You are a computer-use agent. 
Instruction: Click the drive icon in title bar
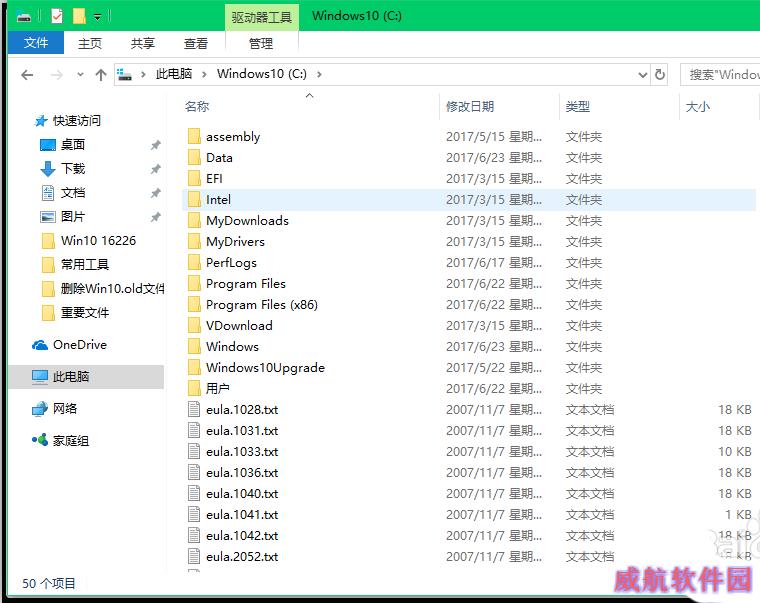23,17
